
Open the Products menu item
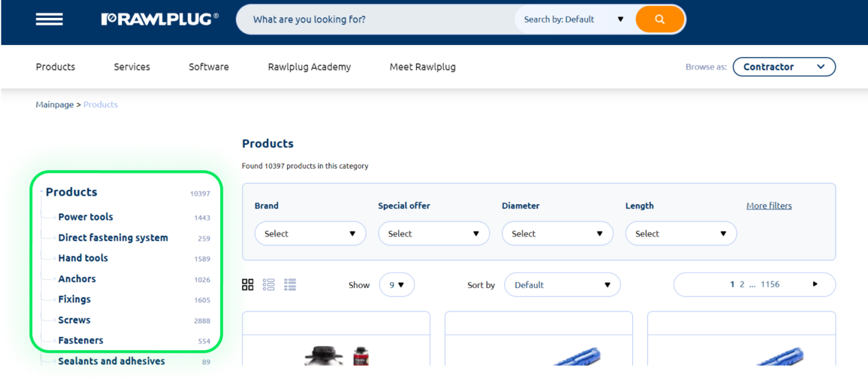(x=56, y=67)
